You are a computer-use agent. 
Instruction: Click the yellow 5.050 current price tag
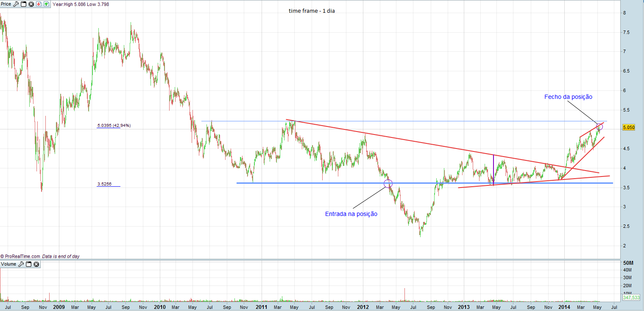click(628, 127)
